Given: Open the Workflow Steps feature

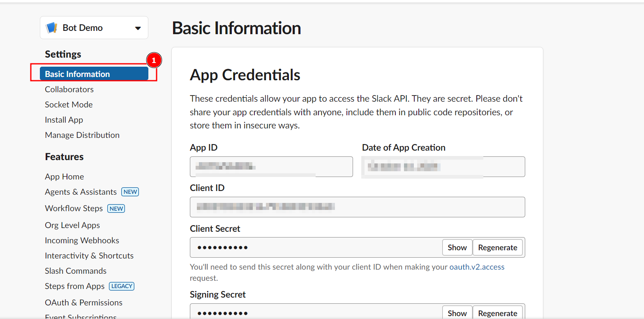Looking at the screenshot, I should coord(74,208).
